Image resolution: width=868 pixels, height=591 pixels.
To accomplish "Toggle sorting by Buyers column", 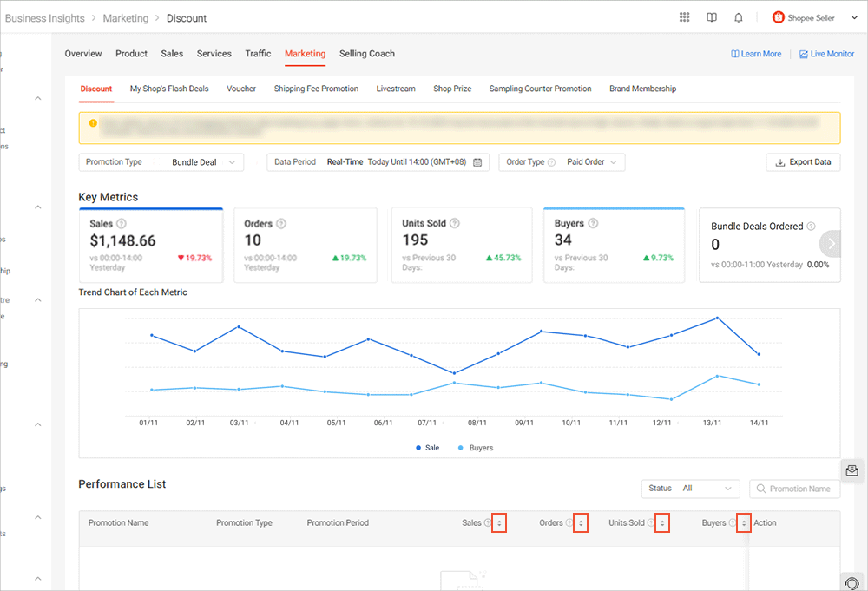I will [x=743, y=523].
